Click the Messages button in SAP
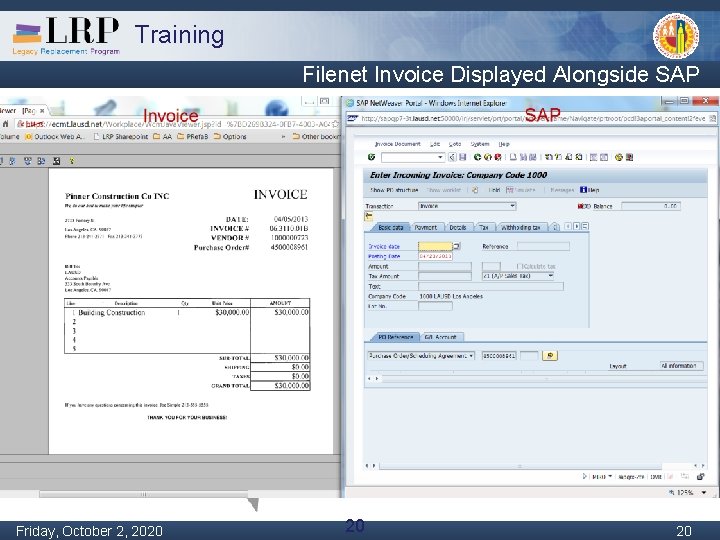Viewport: 720px width, 540px height. 562,190
